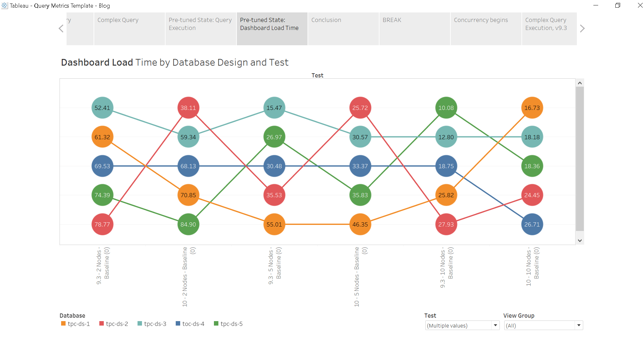Image resolution: width=644 pixels, height=338 pixels.
Task: Select the green 84.90 data point
Action: click(x=188, y=224)
